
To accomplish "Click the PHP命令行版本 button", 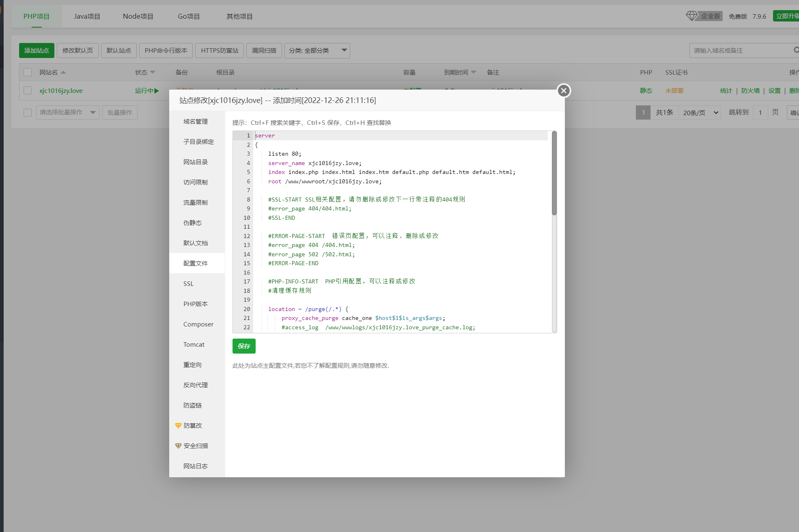I will 166,50.
